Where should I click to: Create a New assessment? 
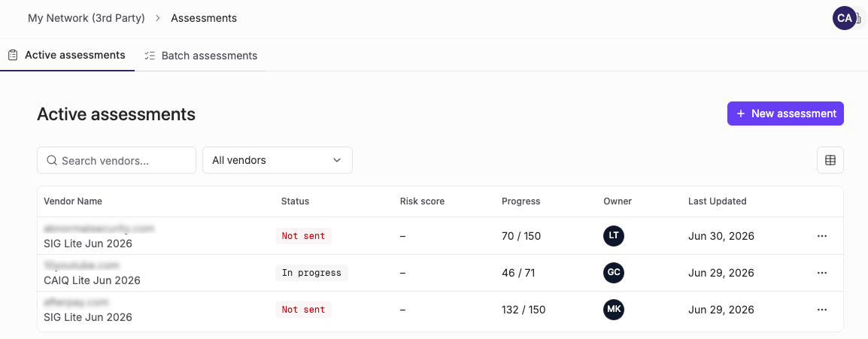(785, 114)
